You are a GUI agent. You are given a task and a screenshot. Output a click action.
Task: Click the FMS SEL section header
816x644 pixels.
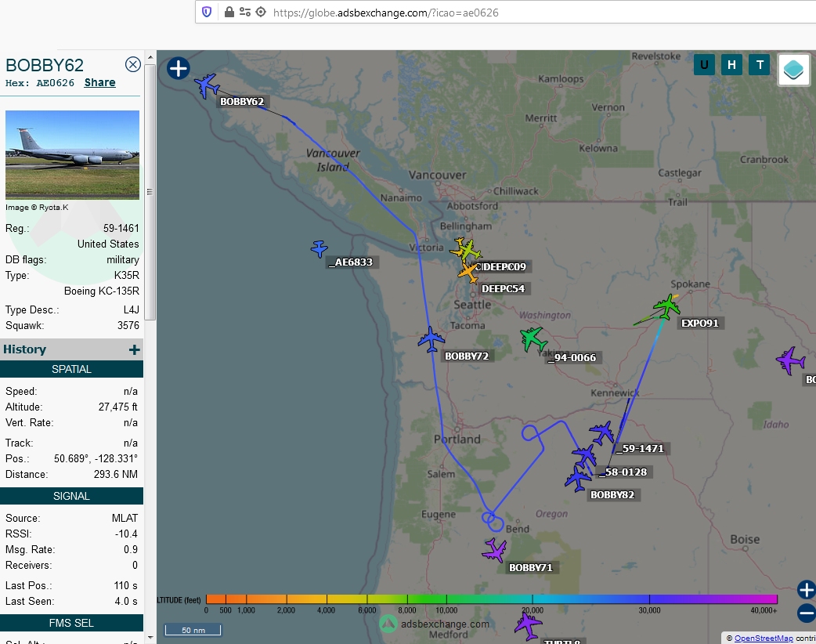click(72, 623)
